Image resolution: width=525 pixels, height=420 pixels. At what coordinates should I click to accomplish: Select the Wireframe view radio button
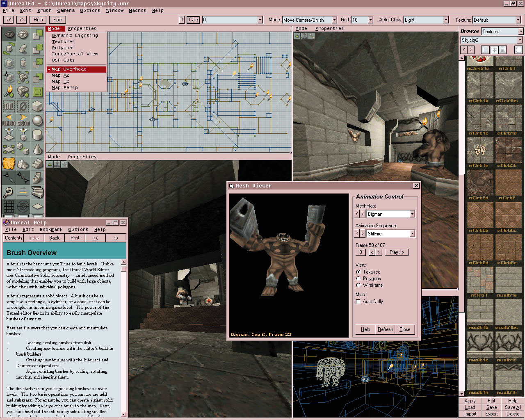358,285
